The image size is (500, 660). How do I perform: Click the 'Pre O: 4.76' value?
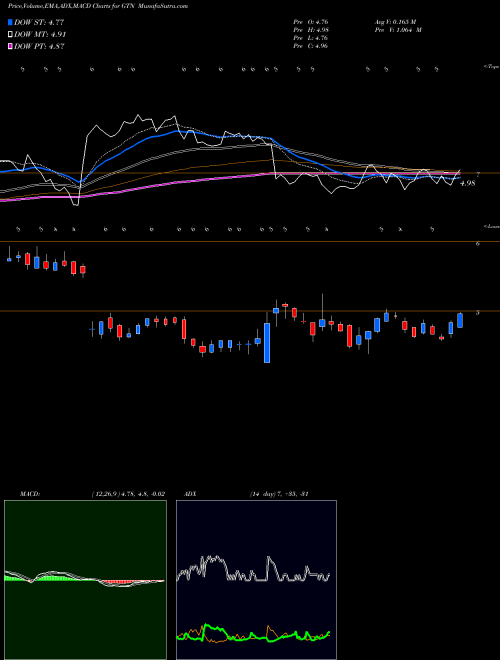311,22
